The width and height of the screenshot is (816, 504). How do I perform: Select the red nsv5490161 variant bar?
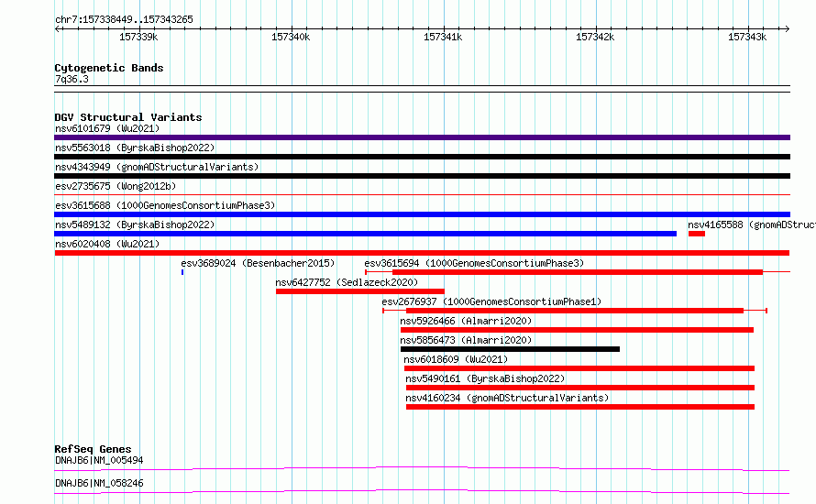(x=580, y=388)
